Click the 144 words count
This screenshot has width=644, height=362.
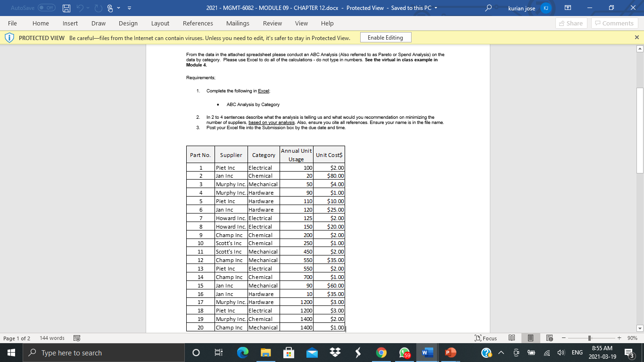coord(52,338)
